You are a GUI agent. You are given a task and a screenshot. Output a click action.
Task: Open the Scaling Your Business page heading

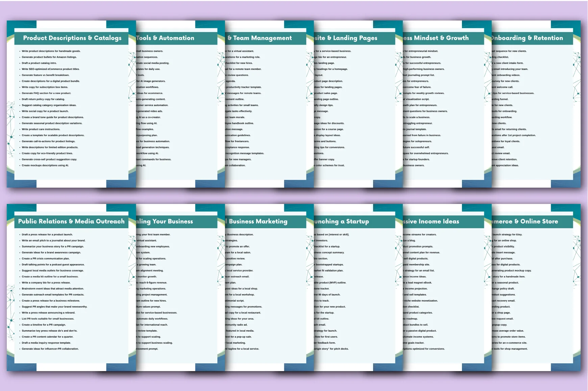(165, 221)
